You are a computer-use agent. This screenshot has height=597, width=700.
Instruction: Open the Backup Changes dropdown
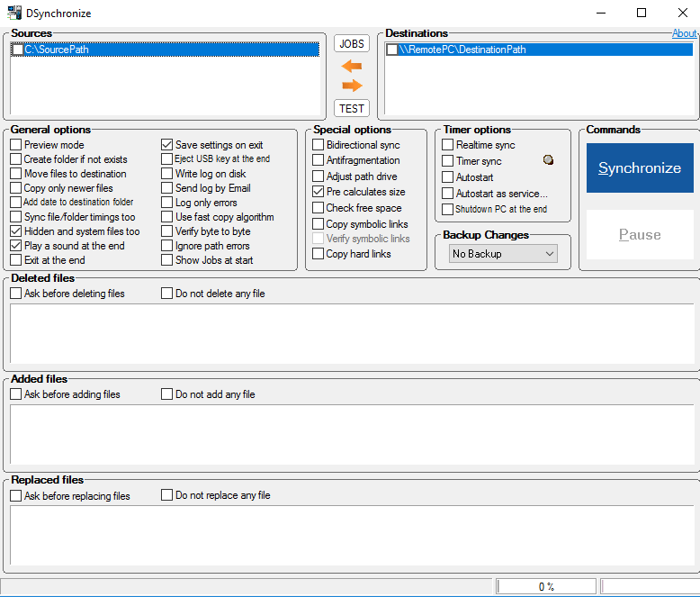click(x=503, y=254)
